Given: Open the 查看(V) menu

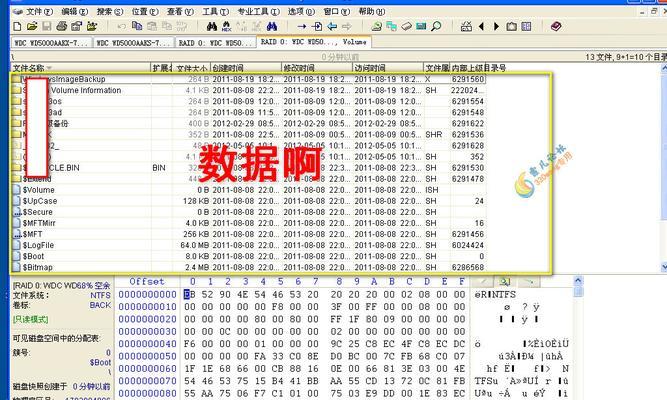Looking at the screenshot, I should coord(180,11).
